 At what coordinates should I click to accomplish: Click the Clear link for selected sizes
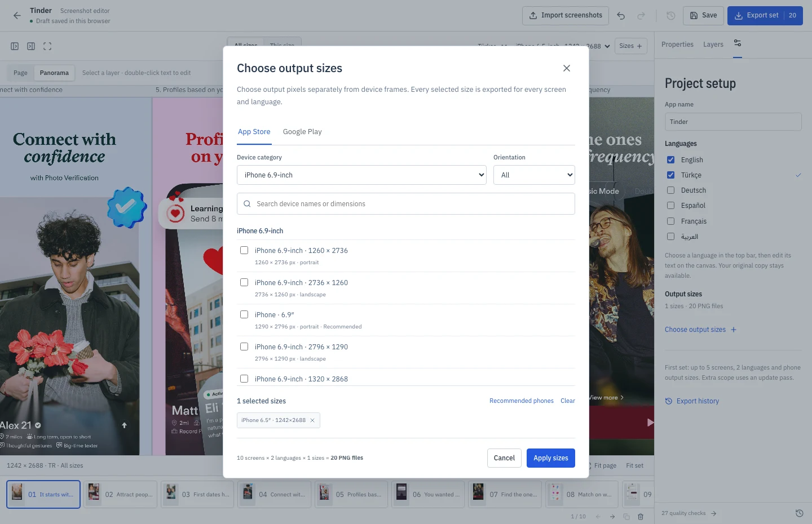click(x=568, y=401)
